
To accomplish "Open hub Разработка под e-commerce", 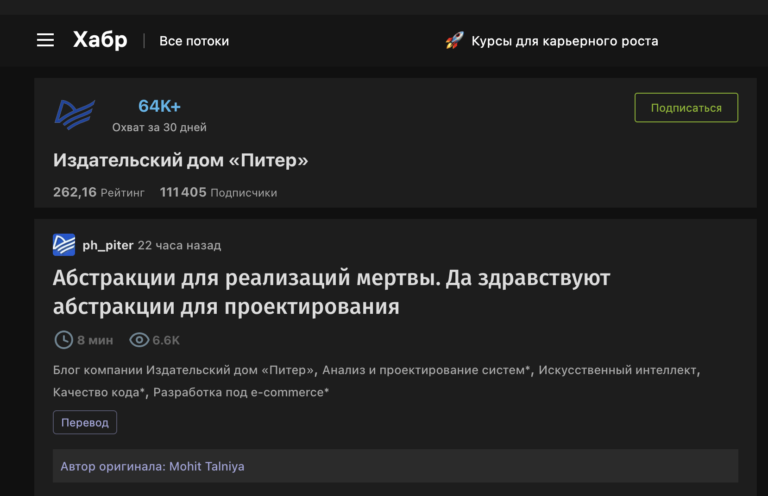I will click(x=241, y=392).
